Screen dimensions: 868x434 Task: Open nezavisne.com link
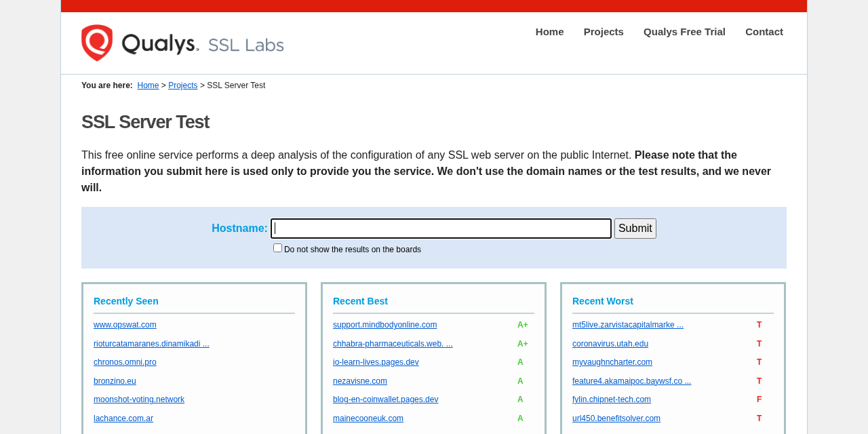click(x=360, y=381)
